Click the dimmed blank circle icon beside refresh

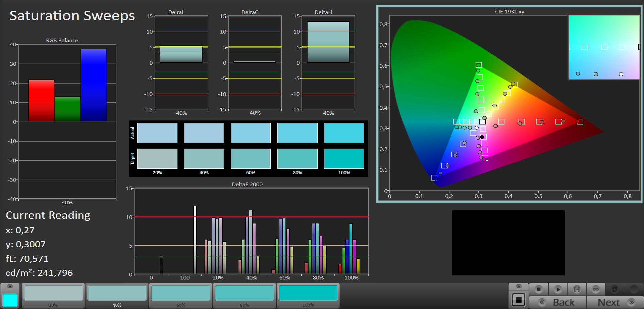(634, 289)
